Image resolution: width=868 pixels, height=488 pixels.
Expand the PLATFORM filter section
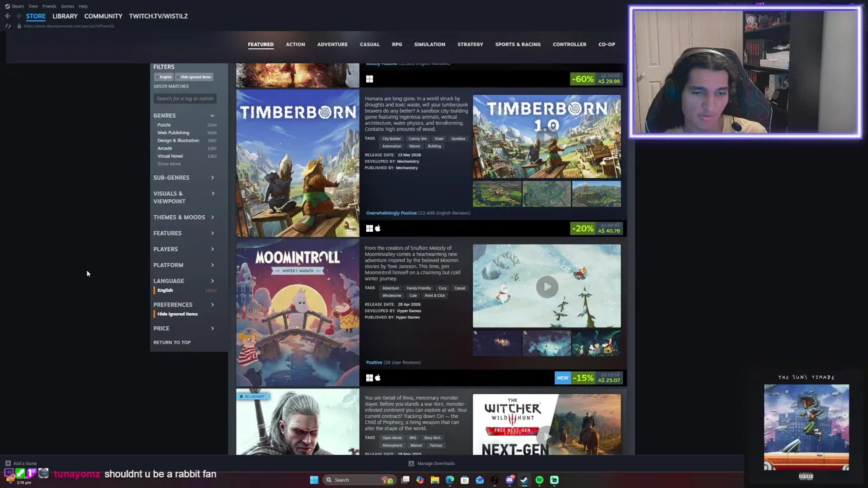click(184, 265)
